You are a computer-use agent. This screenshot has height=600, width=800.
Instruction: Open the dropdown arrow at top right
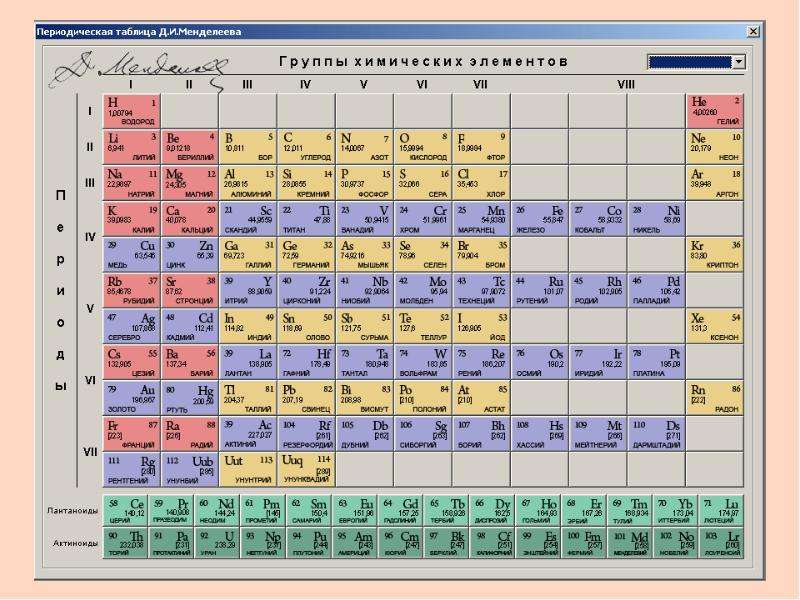click(x=738, y=62)
